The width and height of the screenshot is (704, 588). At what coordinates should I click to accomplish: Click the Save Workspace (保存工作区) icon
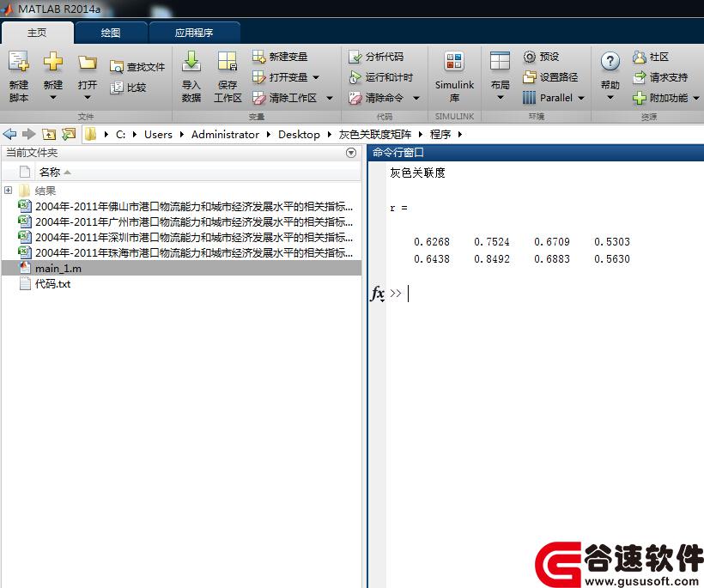point(228,62)
